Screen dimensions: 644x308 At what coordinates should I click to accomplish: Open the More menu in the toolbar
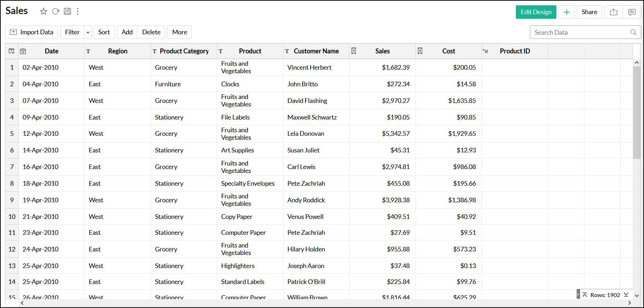coord(179,32)
